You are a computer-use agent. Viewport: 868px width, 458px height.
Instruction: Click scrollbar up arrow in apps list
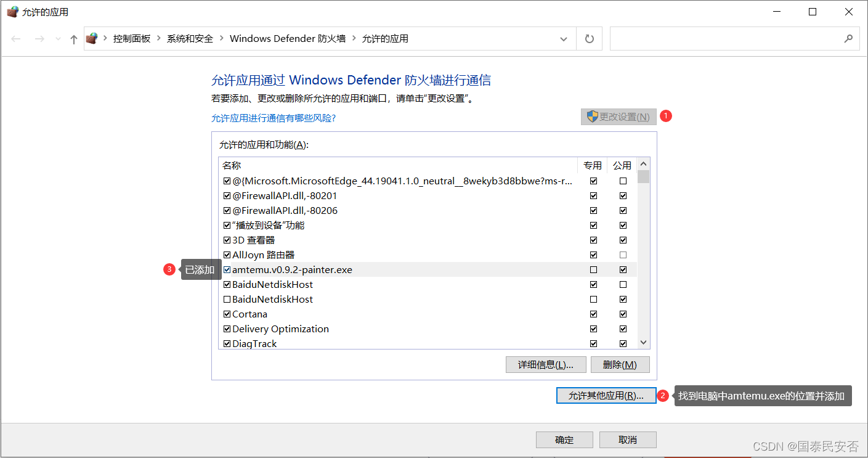(x=643, y=165)
